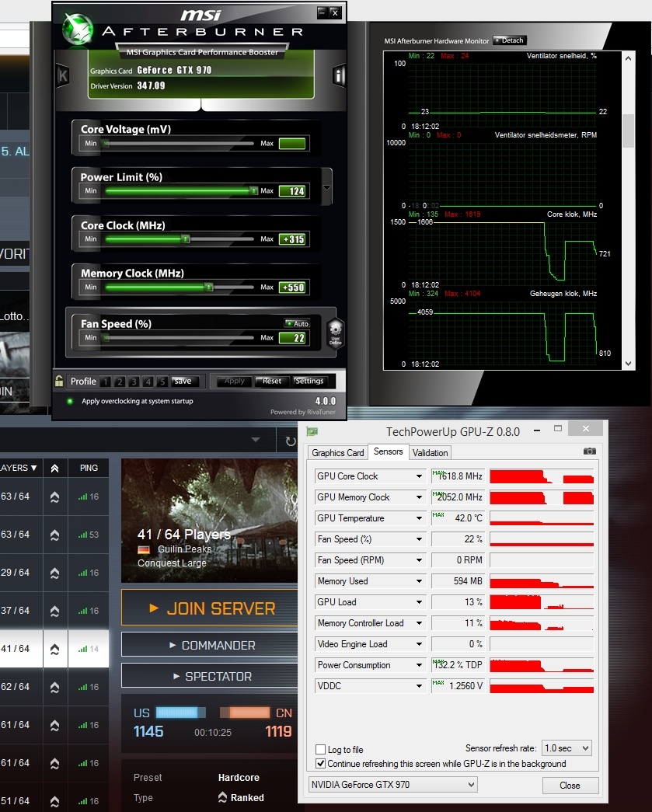This screenshot has width=652, height=812.
Task: Click the Afterburner Settings button
Action: tap(309, 382)
